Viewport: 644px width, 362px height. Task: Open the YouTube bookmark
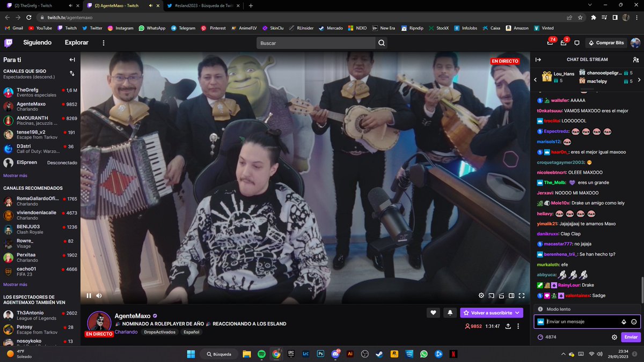point(40,28)
